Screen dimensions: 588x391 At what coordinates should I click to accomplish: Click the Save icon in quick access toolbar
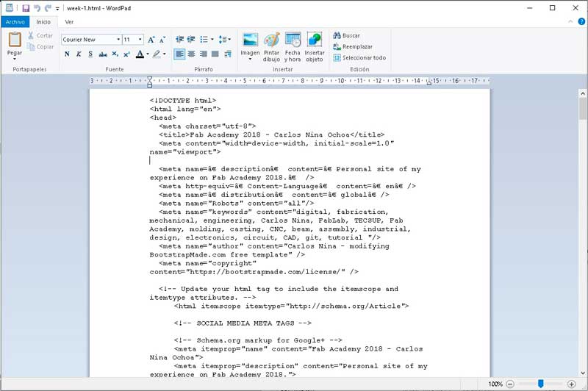point(26,8)
